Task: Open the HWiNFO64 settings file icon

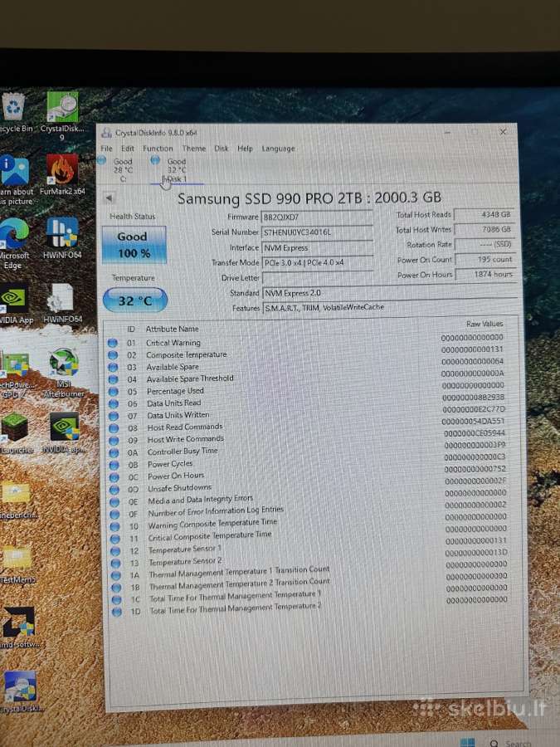Action: 62,304
